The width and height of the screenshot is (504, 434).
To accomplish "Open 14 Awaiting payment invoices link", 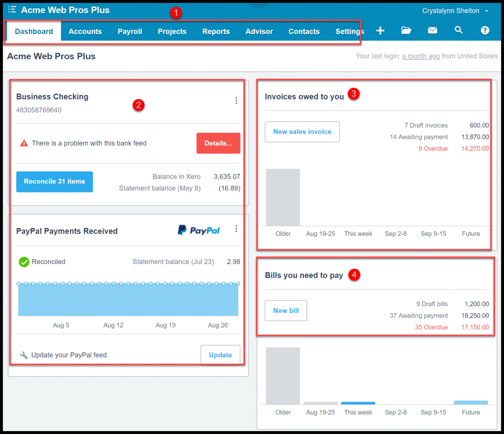I will pyautogui.click(x=419, y=137).
